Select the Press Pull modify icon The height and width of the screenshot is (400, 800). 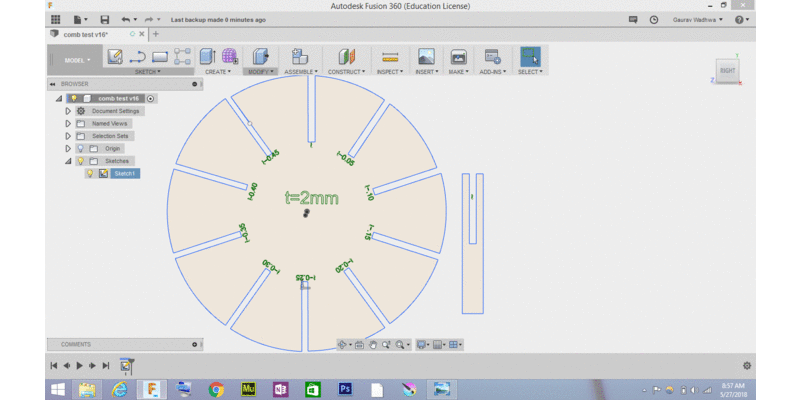pyautogui.click(x=261, y=57)
